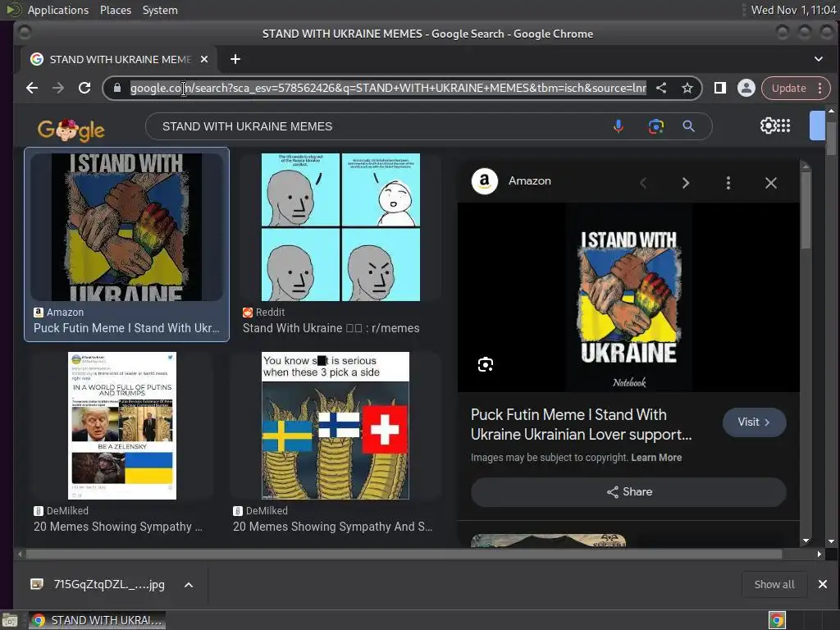
Task: Dismiss the downloads bar
Action: tap(823, 584)
